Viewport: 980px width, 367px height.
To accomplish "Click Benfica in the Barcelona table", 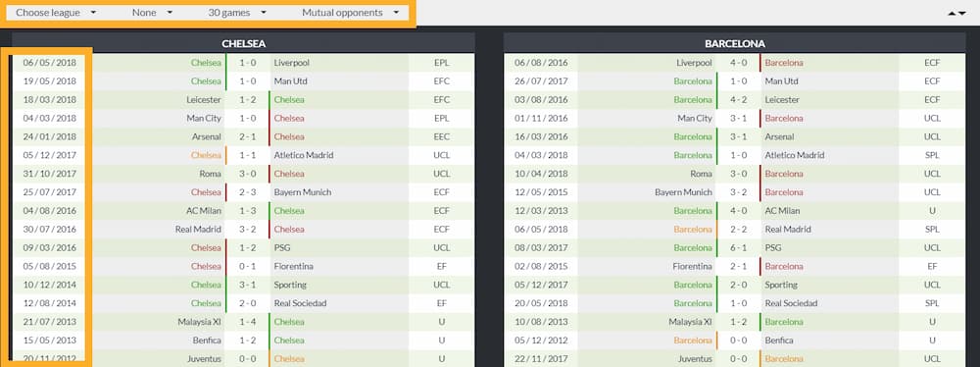I will click(x=779, y=341).
